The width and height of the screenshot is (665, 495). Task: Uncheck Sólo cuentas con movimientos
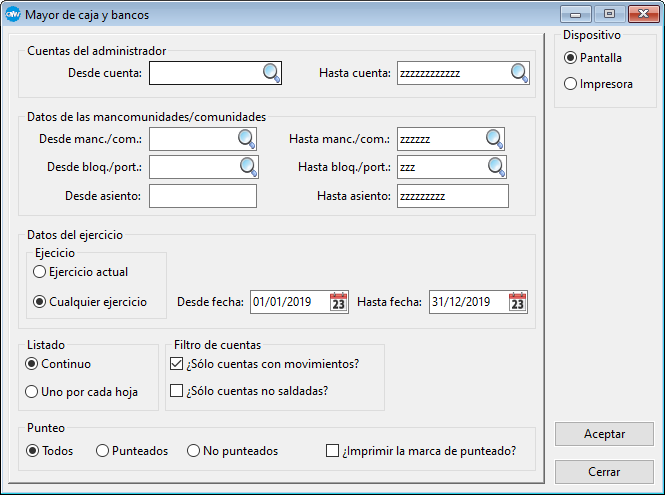coord(177,363)
